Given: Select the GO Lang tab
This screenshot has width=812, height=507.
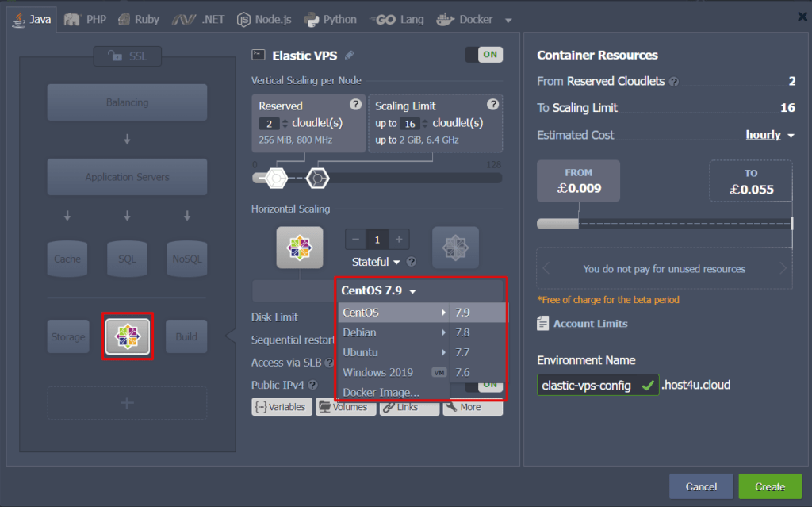Looking at the screenshot, I should (396, 20).
